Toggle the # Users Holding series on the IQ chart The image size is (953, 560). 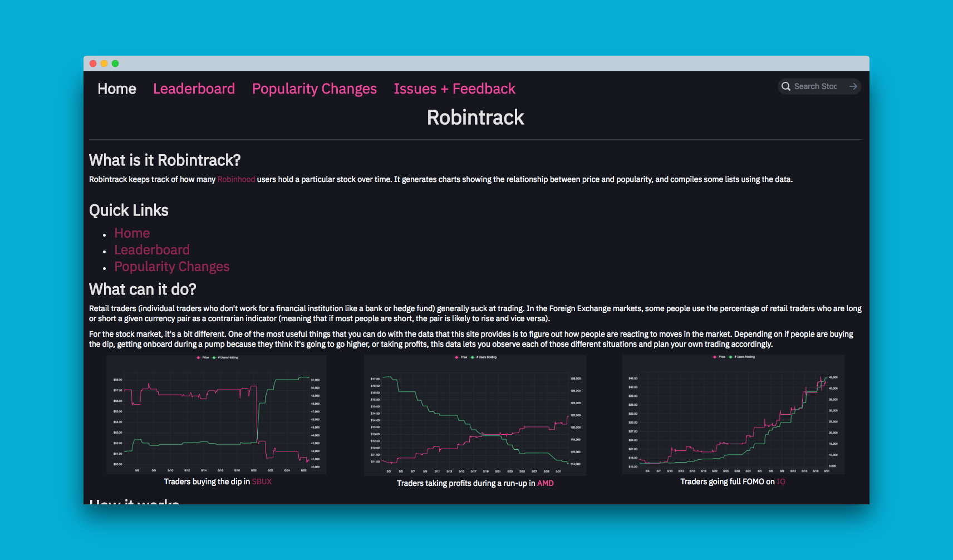[731, 357]
